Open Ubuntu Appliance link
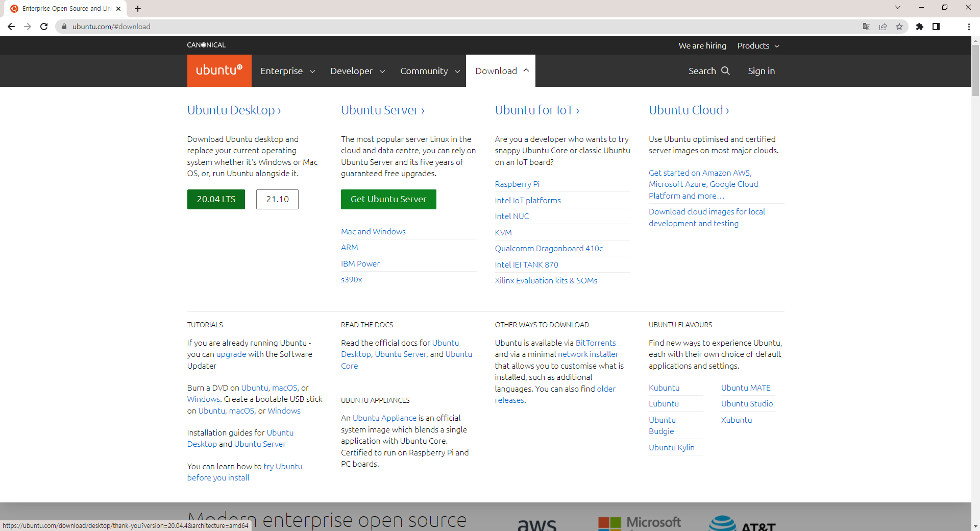980x531 pixels. click(x=385, y=418)
